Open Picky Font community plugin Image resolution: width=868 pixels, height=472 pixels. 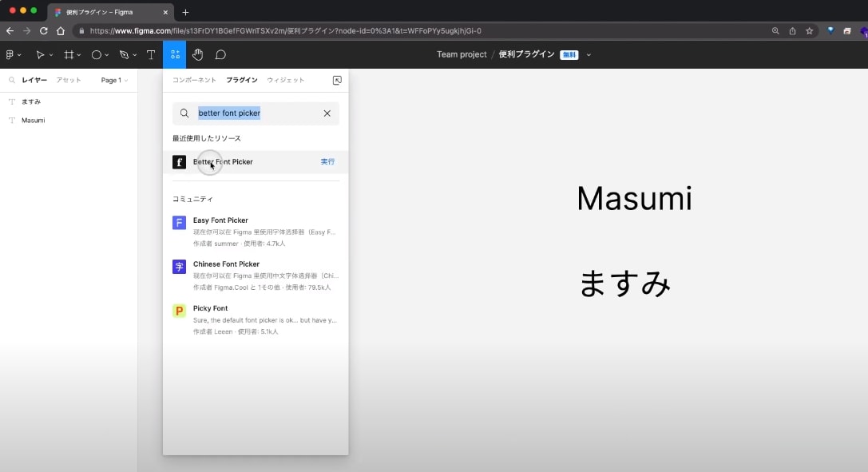pyautogui.click(x=256, y=319)
